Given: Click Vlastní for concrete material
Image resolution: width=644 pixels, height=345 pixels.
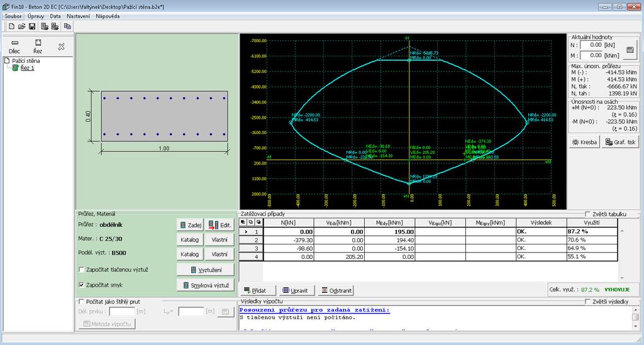Looking at the screenshot, I should [219, 239].
